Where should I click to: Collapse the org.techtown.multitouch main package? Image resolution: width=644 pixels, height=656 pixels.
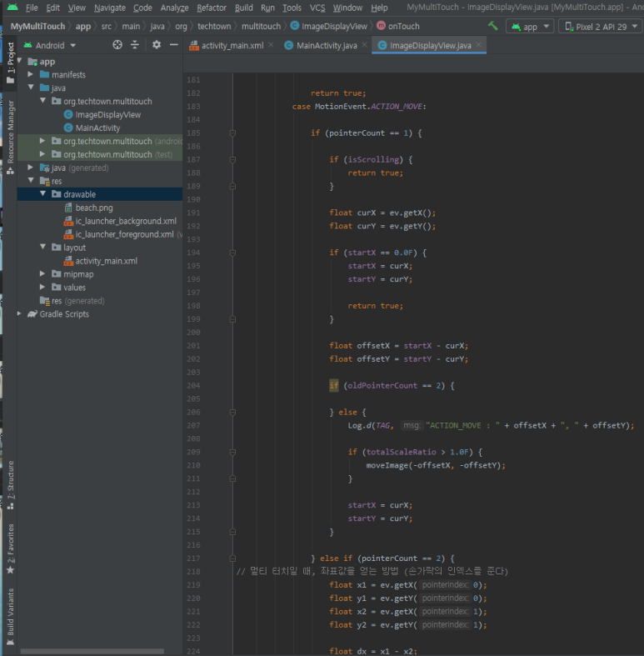coord(42,101)
